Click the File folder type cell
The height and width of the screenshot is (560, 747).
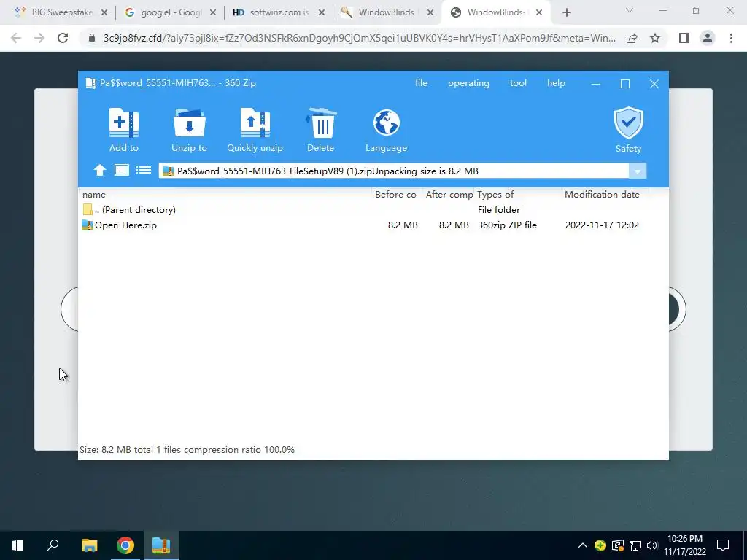pos(499,209)
